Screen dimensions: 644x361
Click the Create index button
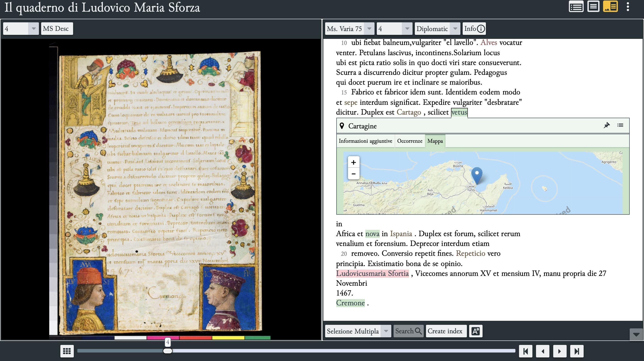click(446, 331)
